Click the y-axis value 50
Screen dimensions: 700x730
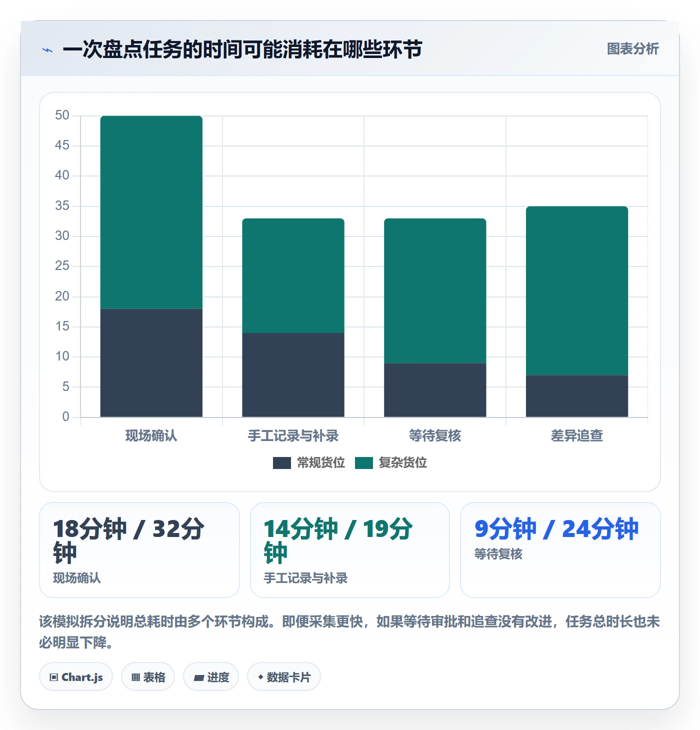[62, 115]
